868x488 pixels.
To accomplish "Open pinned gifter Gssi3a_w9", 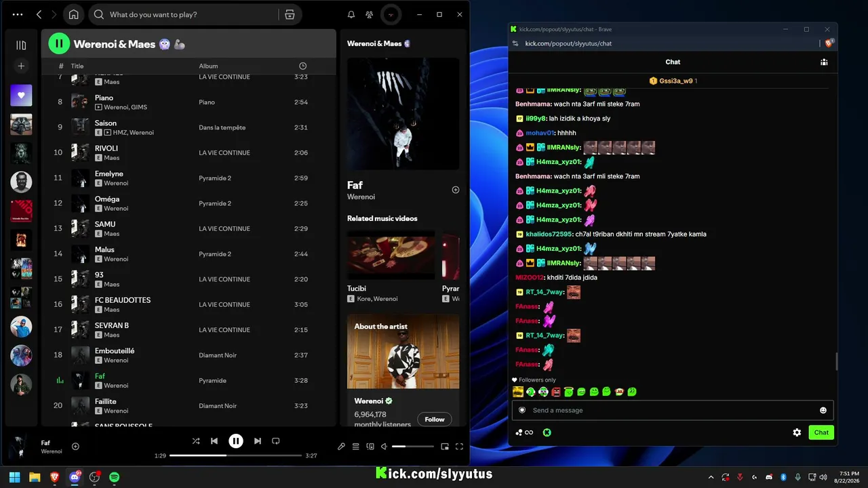I will [x=673, y=81].
